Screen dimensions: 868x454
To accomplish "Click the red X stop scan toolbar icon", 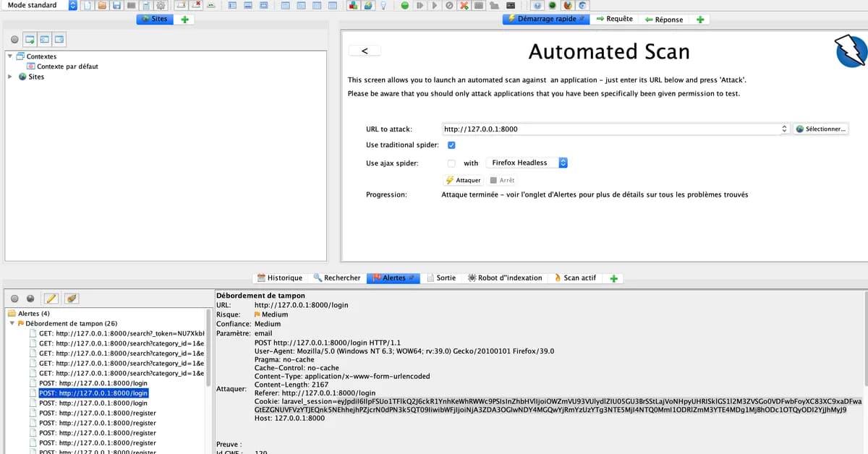I will 463,7.
